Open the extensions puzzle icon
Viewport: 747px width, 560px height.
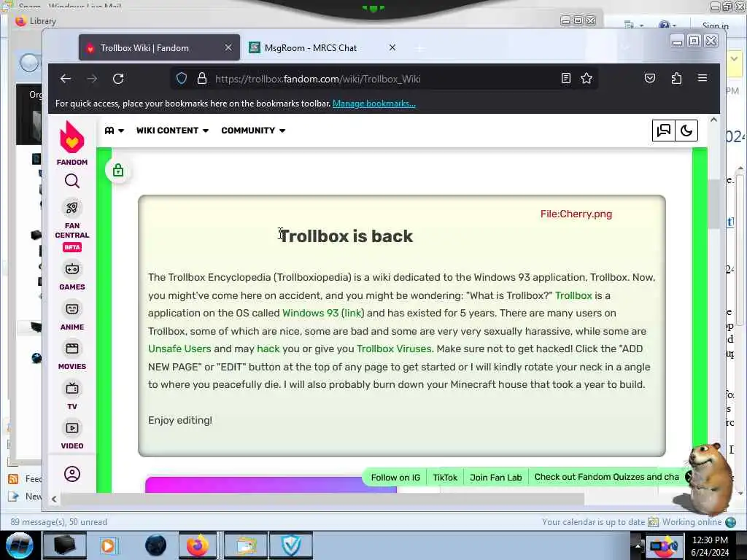676,78
